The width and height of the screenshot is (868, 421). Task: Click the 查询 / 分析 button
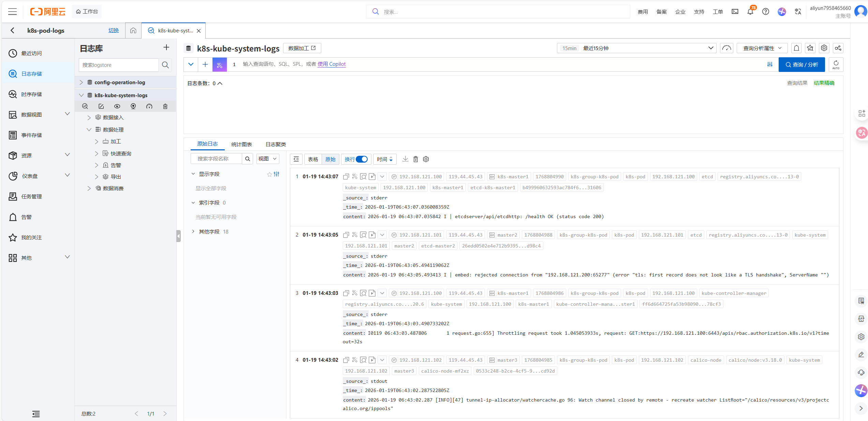click(801, 64)
